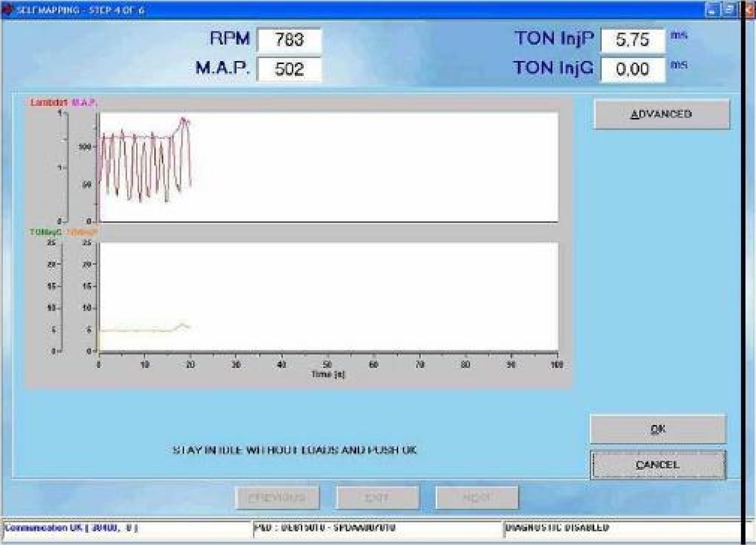Click the Time [s] axis label
This screenshot has height=545, width=756.
[x=328, y=374]
